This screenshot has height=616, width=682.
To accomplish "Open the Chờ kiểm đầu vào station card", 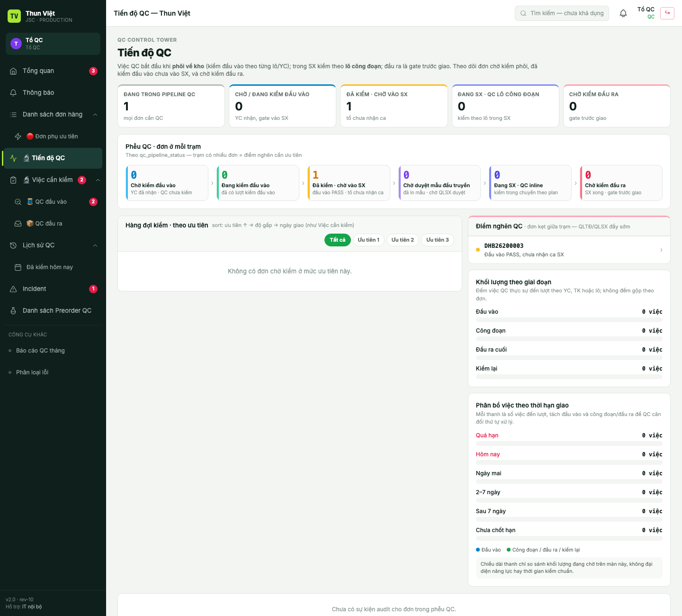I will pyautogui.click(x=167, y=183).
